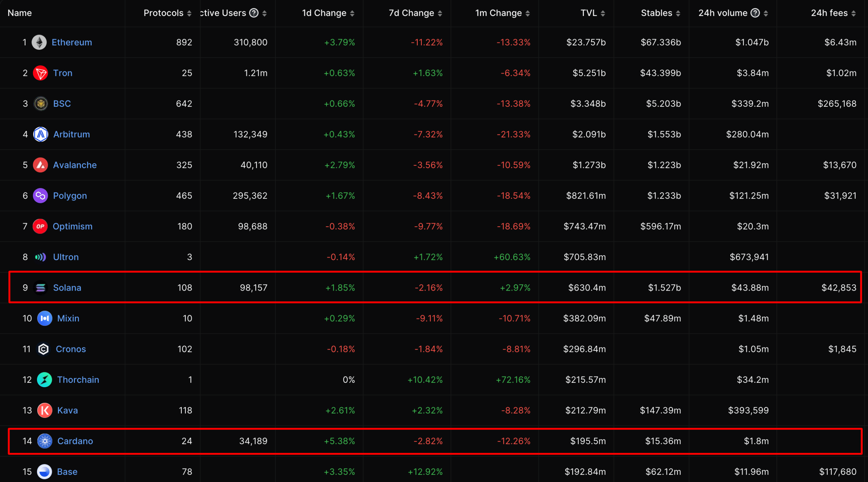The width and height of the screenshot is (868, 482).
Task: Click the TVL header label
Action: (x=589, y=13)
